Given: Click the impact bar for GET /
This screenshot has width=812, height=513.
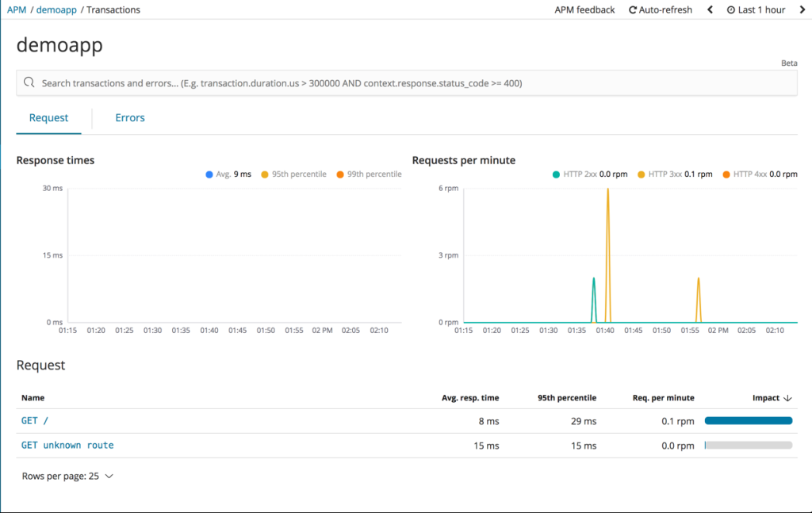Looking at the screenshot, I should pyautogui.click(x=748, y=420).
